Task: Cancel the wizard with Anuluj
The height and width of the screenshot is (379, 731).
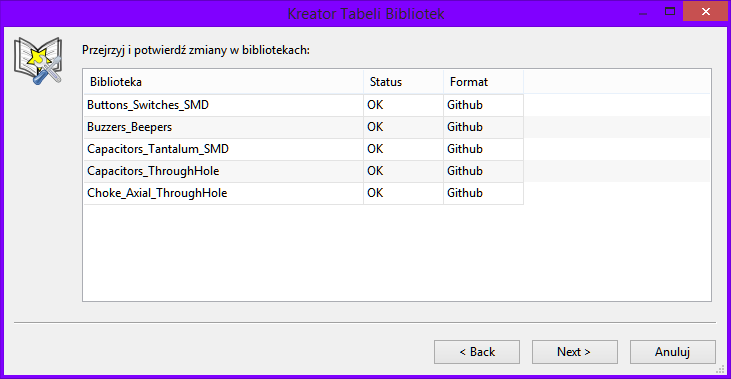Action: pyautogui.click(x=672, y=352)
